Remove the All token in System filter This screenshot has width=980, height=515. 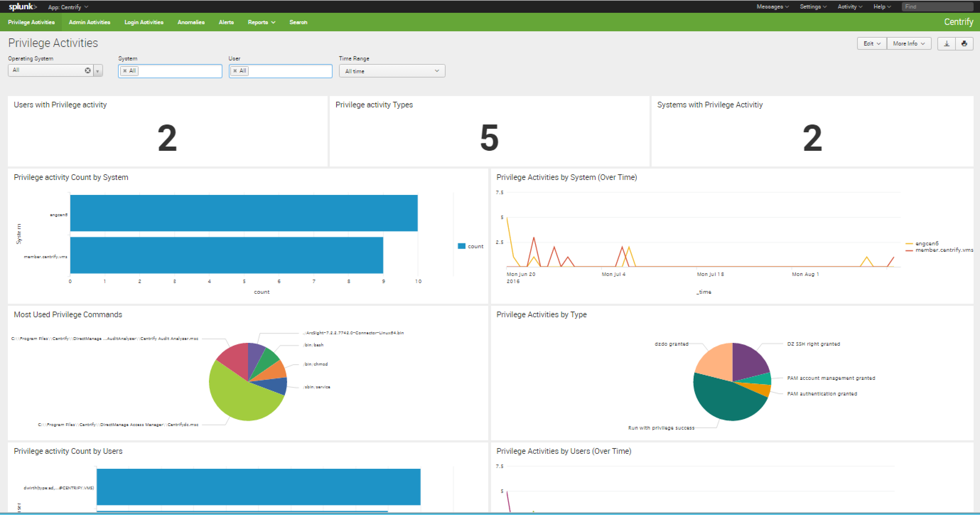click(x=125, y=70)
